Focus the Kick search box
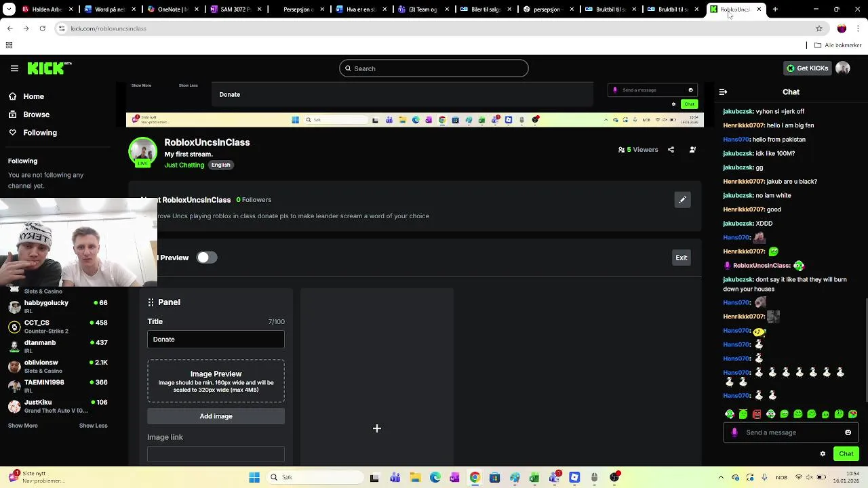The image size is (868, 488). 434,68
